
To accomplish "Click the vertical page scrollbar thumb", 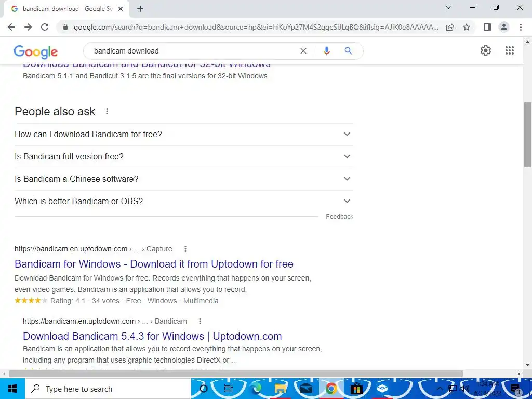I will click(x=527, y=135).
